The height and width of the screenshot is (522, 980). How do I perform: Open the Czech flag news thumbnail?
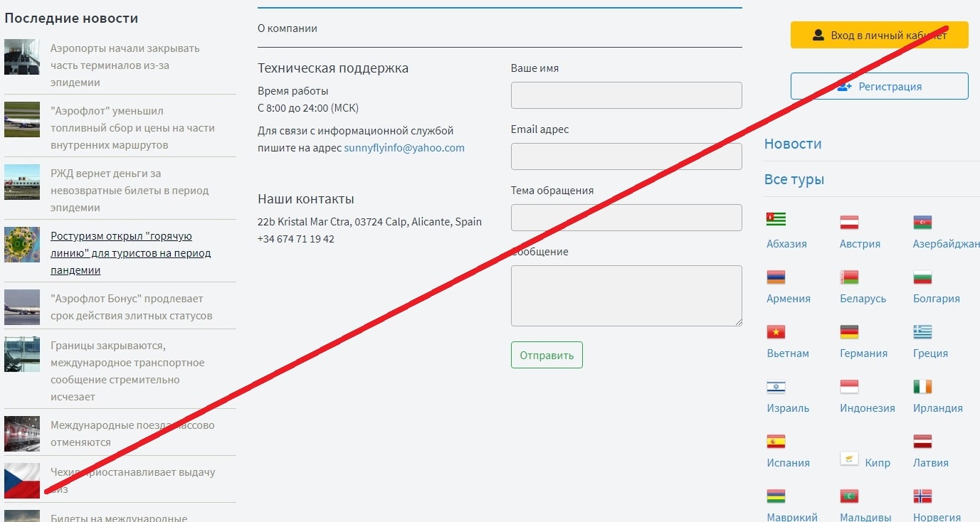pyautogui.click(x=22, y=481)
